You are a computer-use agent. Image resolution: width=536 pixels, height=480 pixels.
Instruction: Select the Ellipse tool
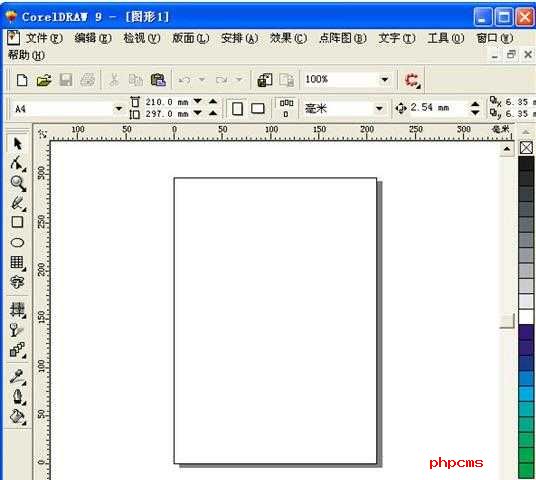coord(17,243)
